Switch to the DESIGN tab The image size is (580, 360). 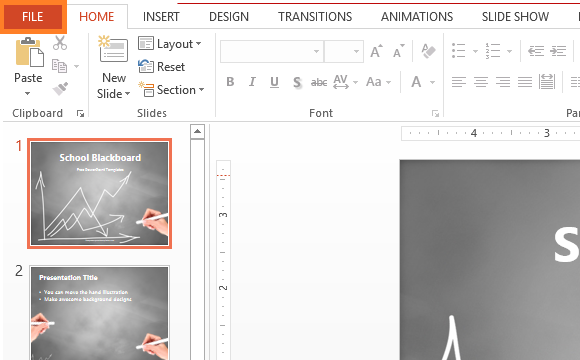click(229, 17)
